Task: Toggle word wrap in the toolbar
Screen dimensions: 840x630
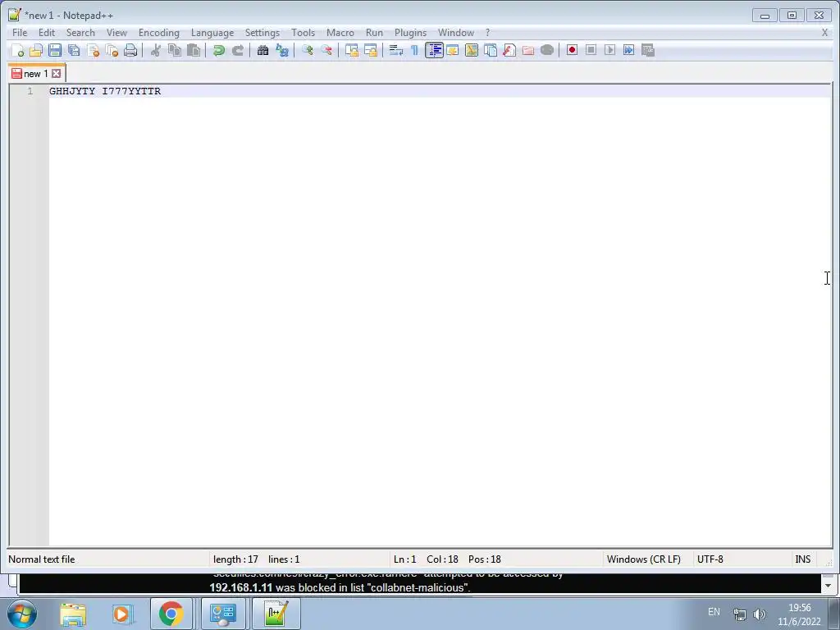Action: click(x=396, y=50)
